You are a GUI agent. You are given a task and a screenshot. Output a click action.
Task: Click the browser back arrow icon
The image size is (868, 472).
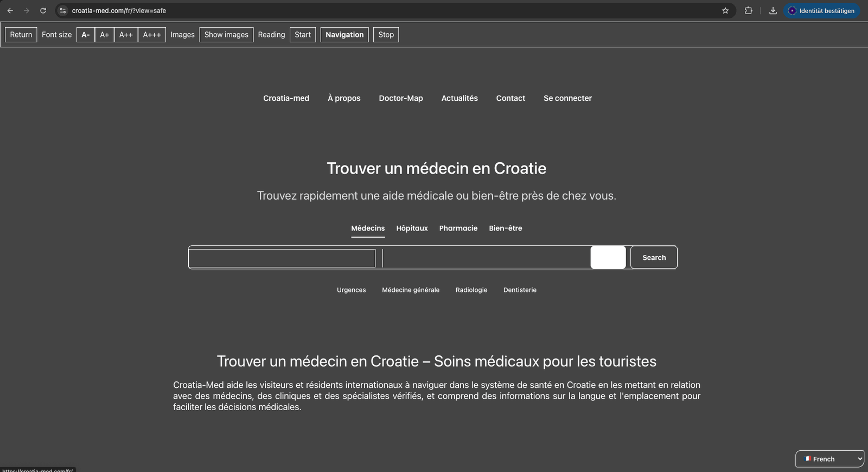(10, 11)
